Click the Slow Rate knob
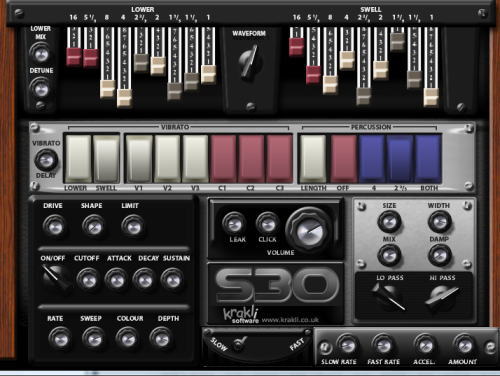The width and height of the screenshot is (500, 376). coord(347,345)
